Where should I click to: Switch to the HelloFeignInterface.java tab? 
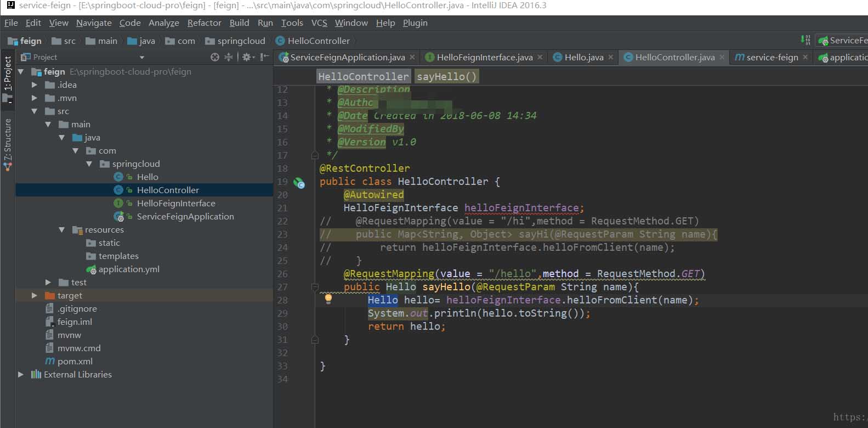tap(484, 57)
